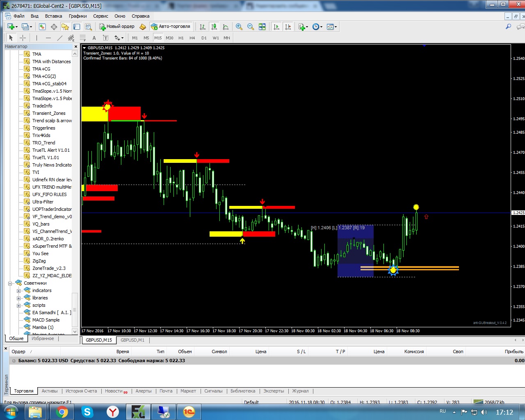Screen dimensions: 525x420
Task: Select the text A tool
Action: click(x=94, y=38)
